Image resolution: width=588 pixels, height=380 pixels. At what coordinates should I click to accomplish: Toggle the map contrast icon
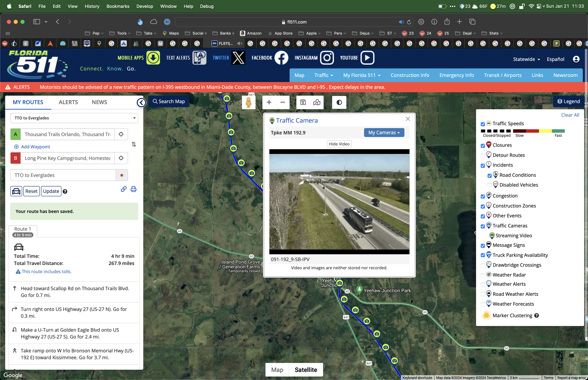(x=339, y=102)
